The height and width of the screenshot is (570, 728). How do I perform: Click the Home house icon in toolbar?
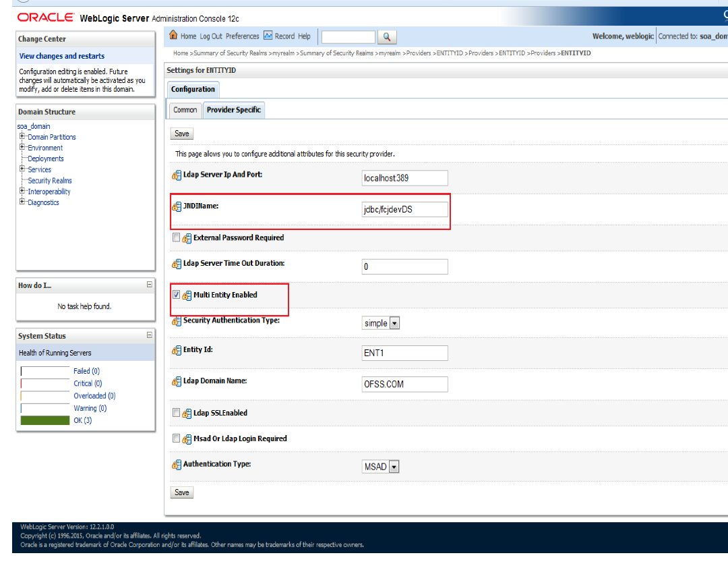[173, 35]
